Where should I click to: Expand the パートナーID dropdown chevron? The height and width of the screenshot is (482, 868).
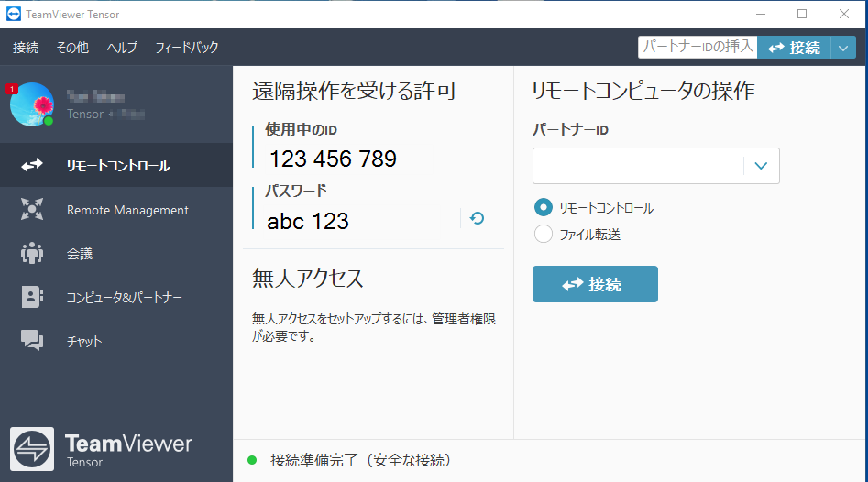pyautogui.click(x=761, y=166)
